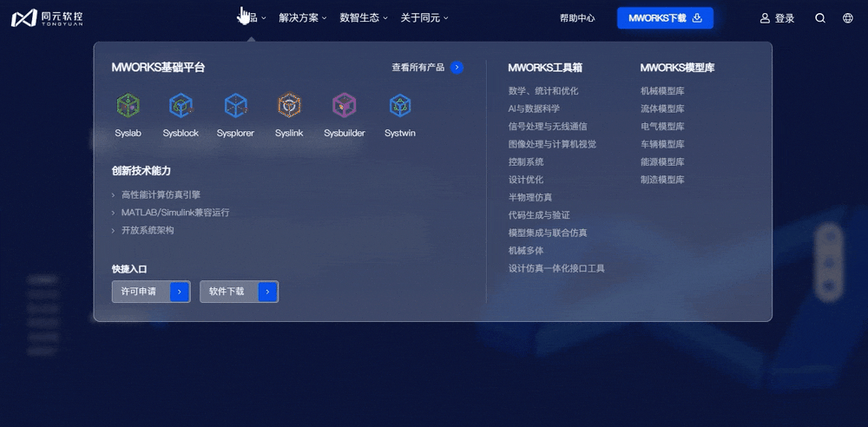The width and height of the screenshot is (868, 427).
Task: Open 开放系统架构 link
Action: pyautogui.click(x=148, y=230)
